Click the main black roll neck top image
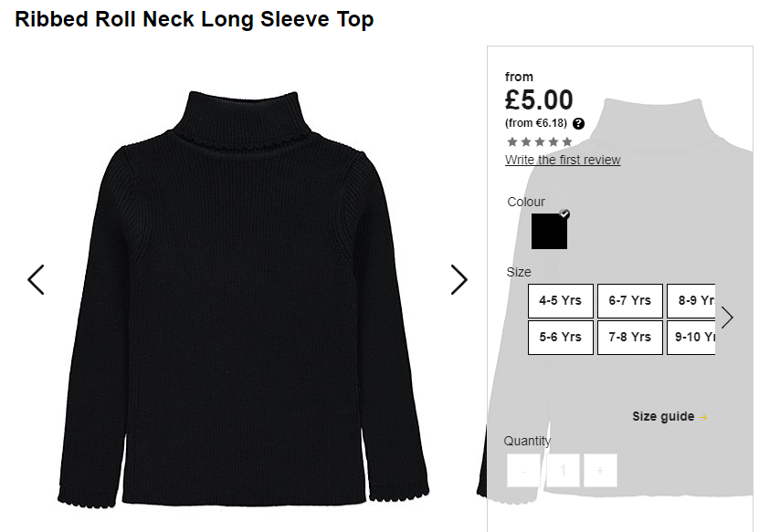 [x=244, y=299]
